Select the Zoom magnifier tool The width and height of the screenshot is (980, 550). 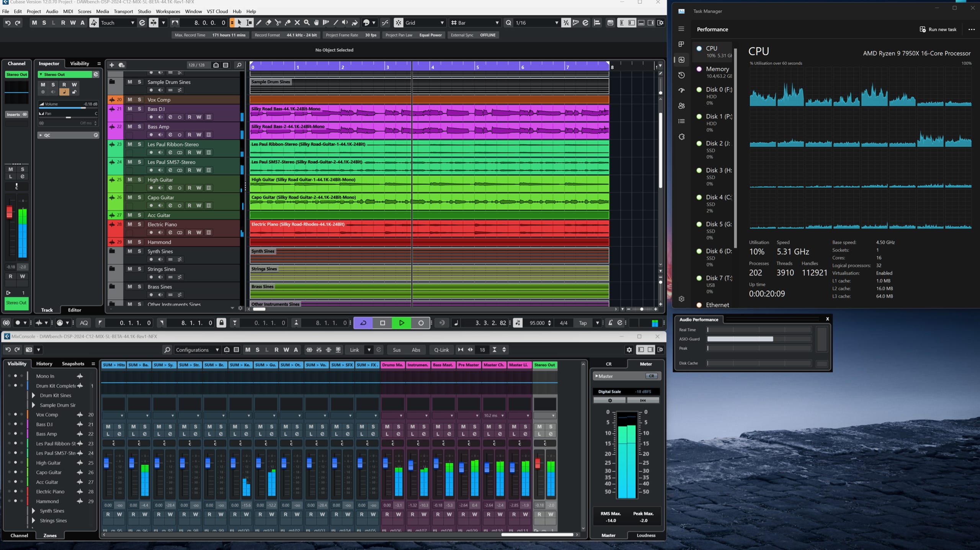307,23
